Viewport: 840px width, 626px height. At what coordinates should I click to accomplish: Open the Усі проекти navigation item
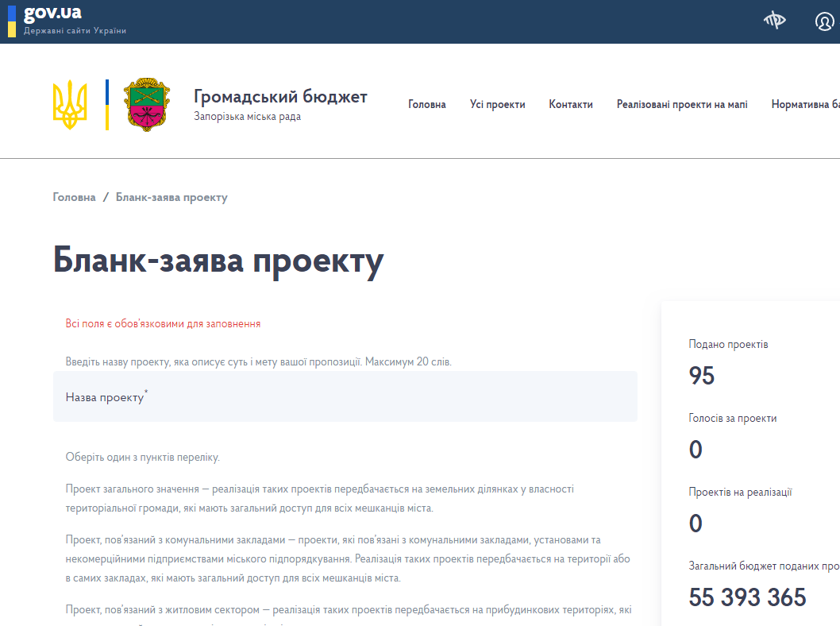tap(497, 105)
